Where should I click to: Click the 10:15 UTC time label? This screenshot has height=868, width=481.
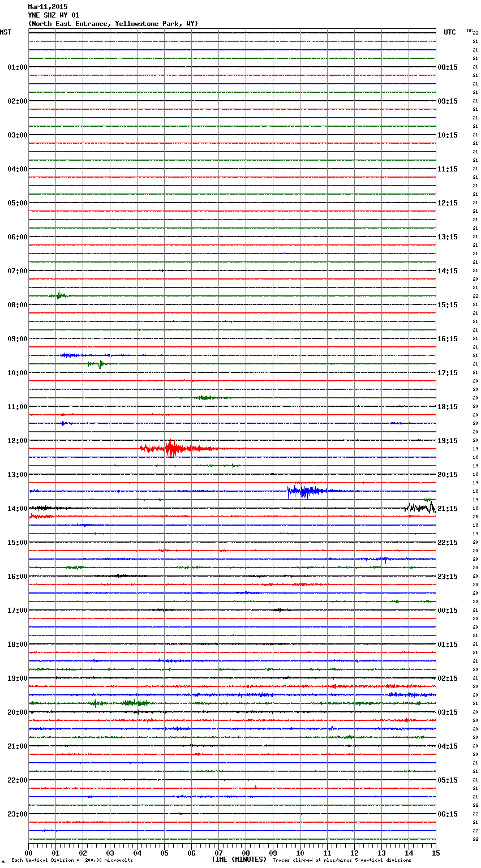(x=448, y=135)
